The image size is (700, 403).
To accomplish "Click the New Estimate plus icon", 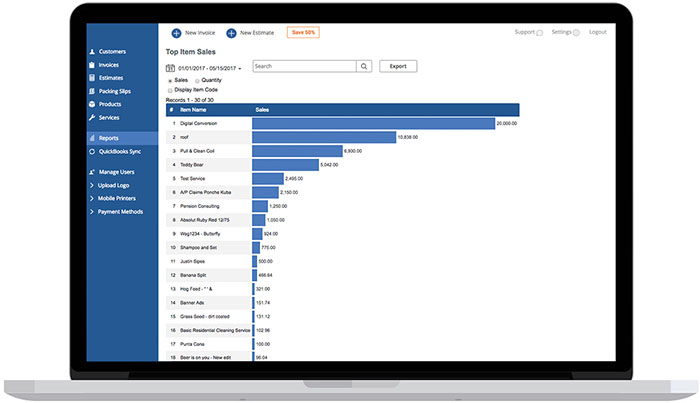I will click(231, 33).
